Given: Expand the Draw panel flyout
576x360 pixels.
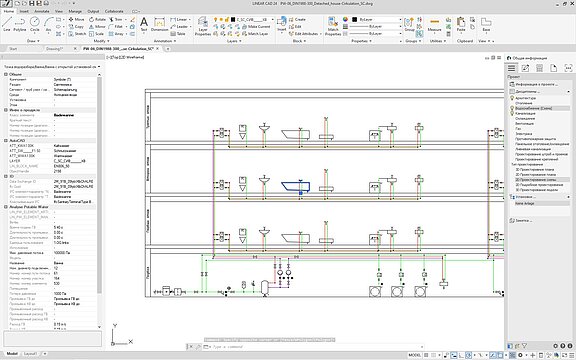Looking at the screenshot, I should coord(33,41).
